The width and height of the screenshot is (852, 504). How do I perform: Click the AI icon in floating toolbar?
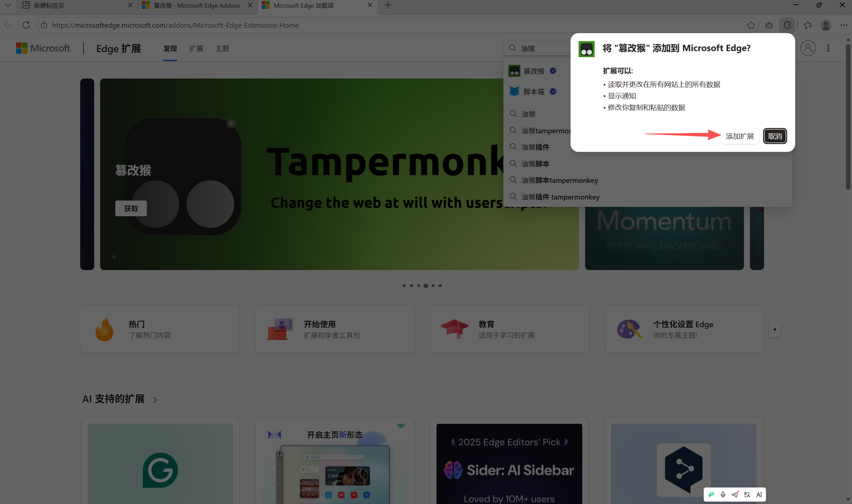pyautogui.click(x=759, y=495)
